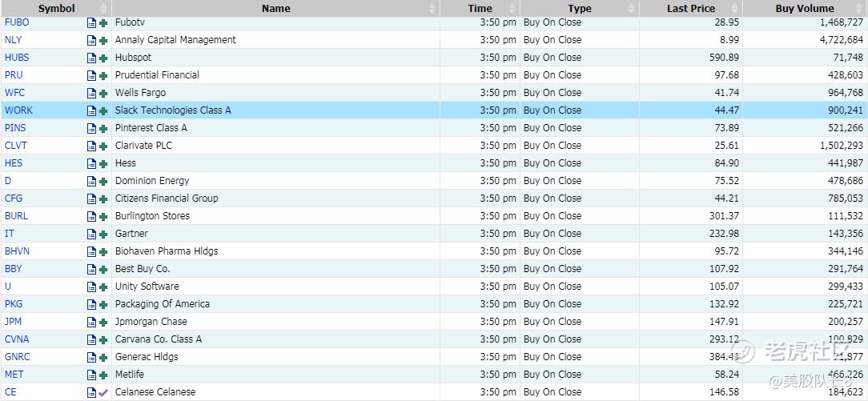Viewport: 868px width, 401px height.
Task: Open the CFG row's document icon
Action: point(91,198)
